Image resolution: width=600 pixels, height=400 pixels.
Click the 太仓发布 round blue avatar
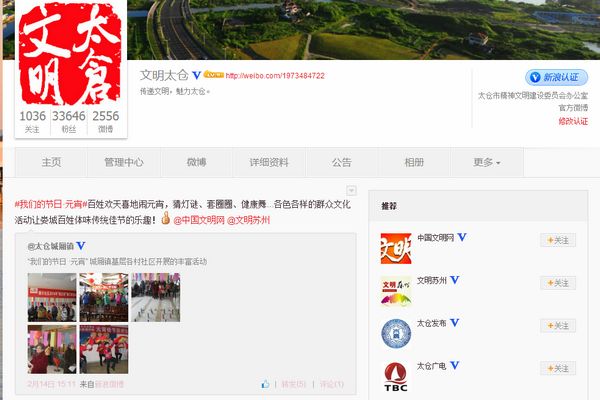pyautogui.click(x=396, y=334)
